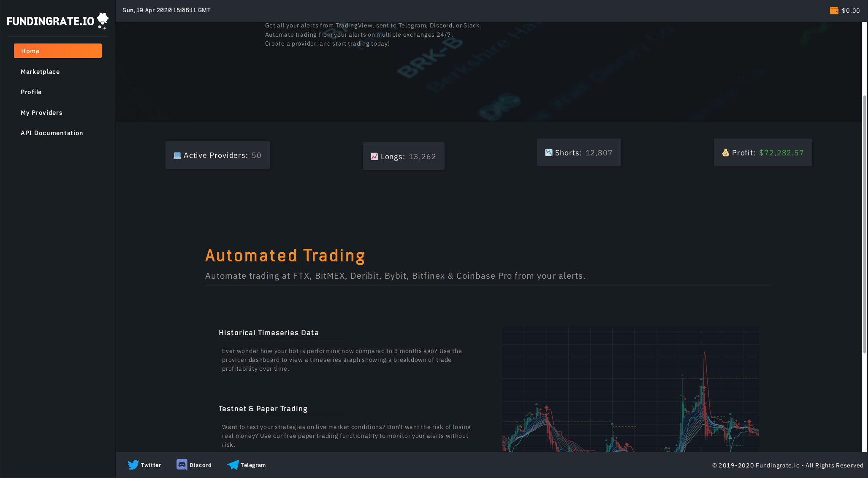Click the wallet balance icon
The image size is (868, 478).
[834, 11]
